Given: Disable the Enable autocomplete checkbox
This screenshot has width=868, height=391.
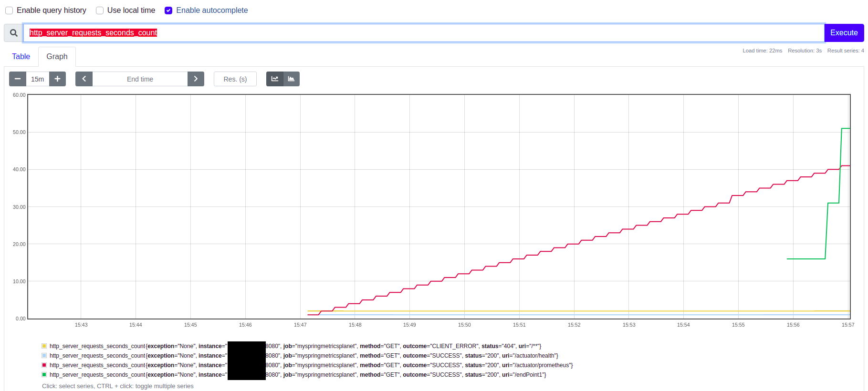Looking at the screenshot, I should click(168, 10).
